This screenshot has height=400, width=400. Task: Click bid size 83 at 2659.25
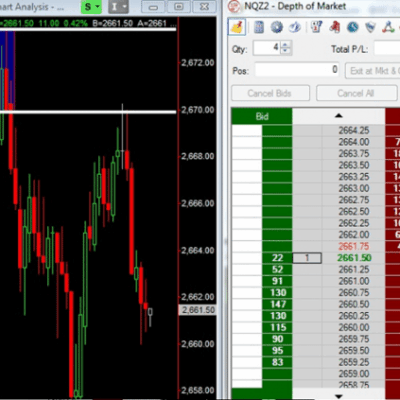coord(277,362)
